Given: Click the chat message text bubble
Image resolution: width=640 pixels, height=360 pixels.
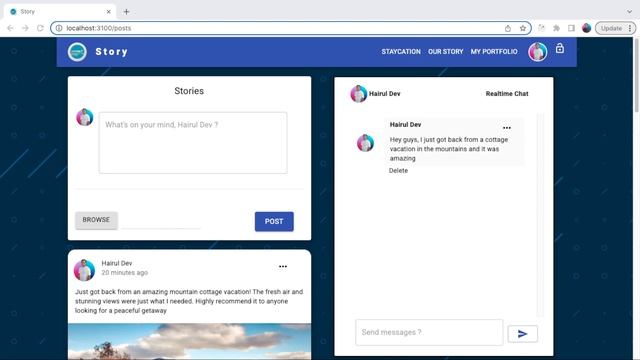Looking at the screenshot, I should (453, 142).
